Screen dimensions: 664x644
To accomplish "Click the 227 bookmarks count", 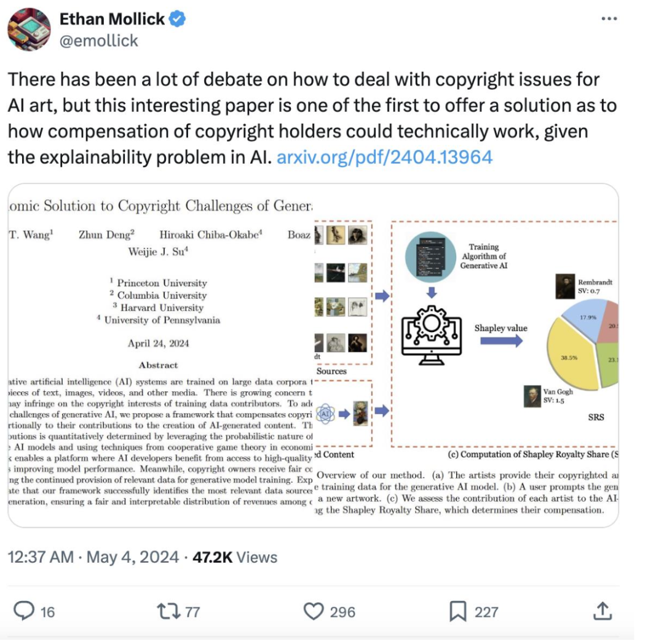I will (486, 612).
